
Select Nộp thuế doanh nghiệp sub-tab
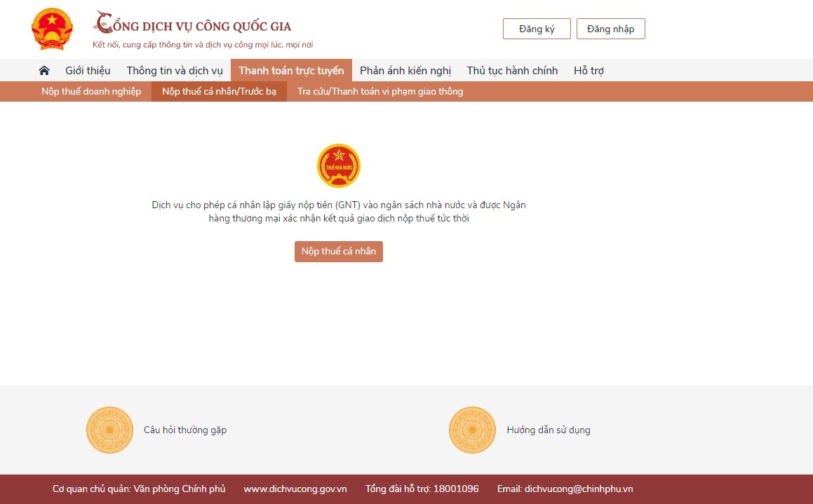tap(91, 92)
